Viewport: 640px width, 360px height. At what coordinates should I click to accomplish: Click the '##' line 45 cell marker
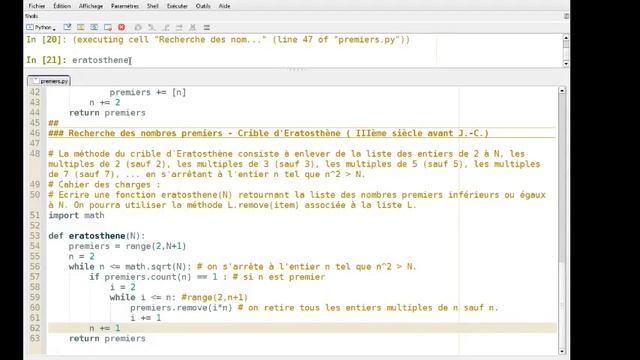pyautogui.click(x=53, y=123)
